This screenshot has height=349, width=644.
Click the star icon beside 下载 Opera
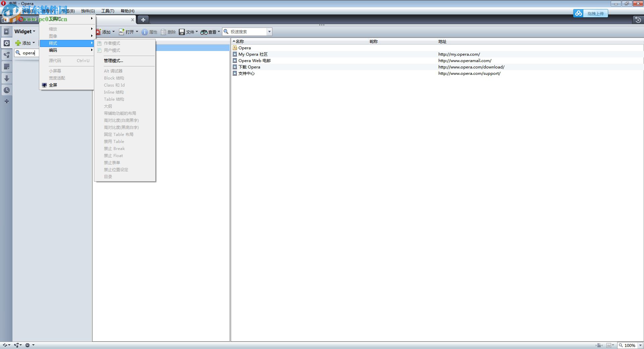(x=235, y=67)
